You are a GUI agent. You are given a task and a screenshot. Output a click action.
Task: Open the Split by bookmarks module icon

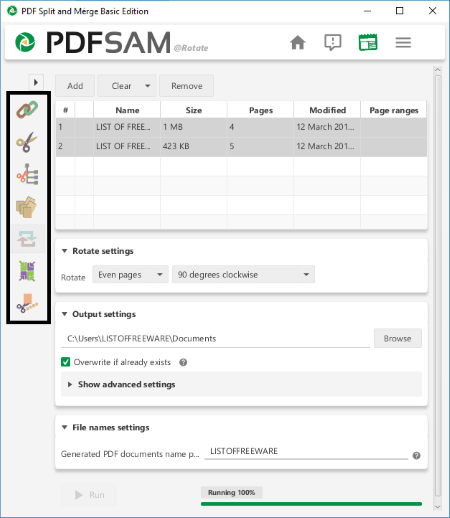coord(27,174)
